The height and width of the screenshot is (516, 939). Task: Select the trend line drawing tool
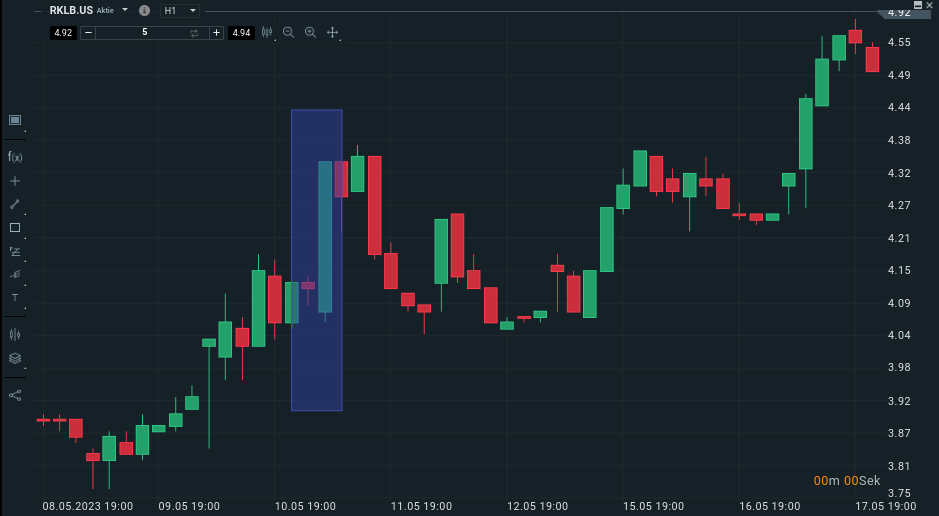tap(15, 204)
